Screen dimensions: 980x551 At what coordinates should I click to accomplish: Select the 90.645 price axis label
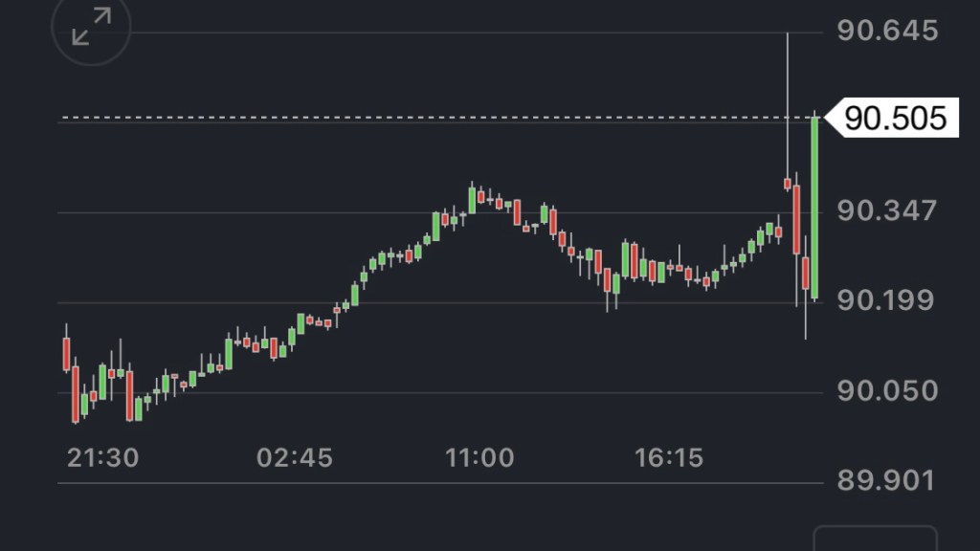coord(887,31)
